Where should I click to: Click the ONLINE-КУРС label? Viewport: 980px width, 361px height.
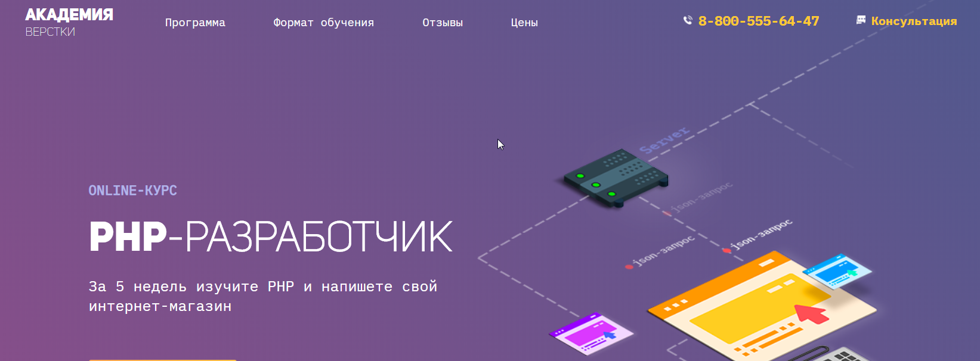(132, 191)
